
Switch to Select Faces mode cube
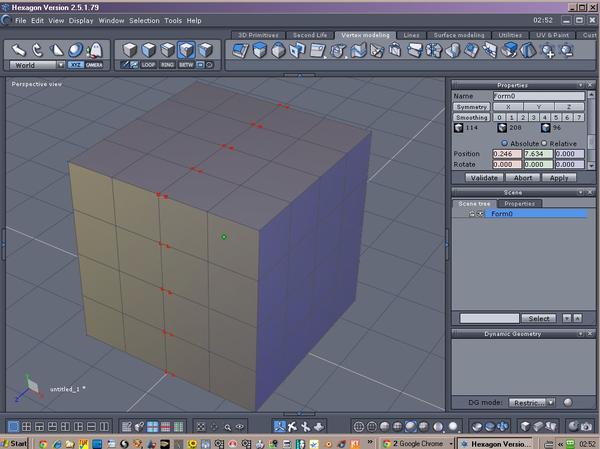(x=148, y=50)
